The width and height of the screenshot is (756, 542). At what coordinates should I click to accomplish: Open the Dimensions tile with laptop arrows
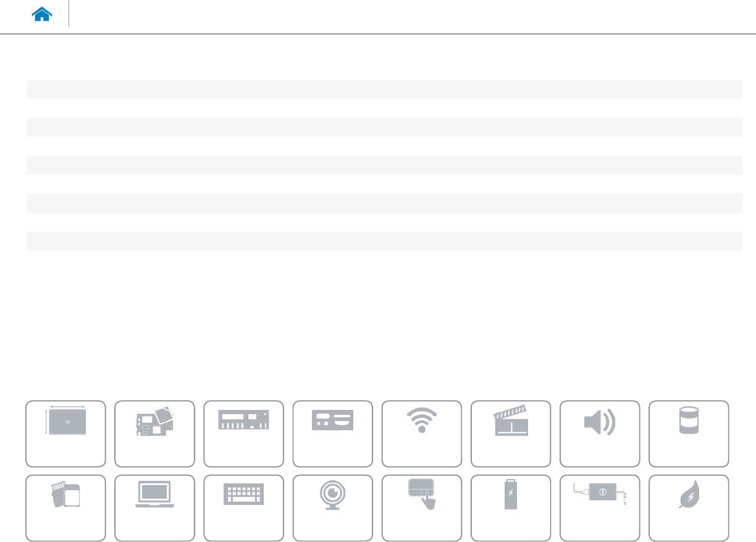coord(65,433)
